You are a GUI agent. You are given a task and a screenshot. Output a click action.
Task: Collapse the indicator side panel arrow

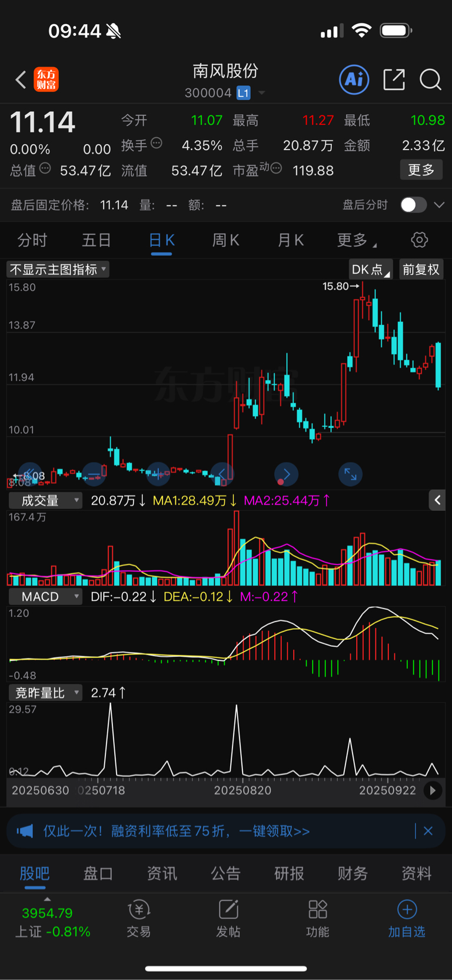[437, 500]
